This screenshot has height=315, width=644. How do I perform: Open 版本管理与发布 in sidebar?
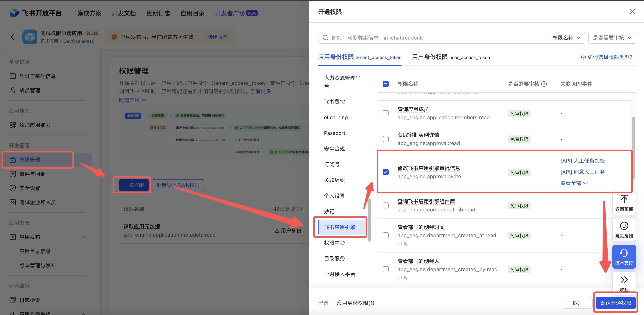coord(38,265)
